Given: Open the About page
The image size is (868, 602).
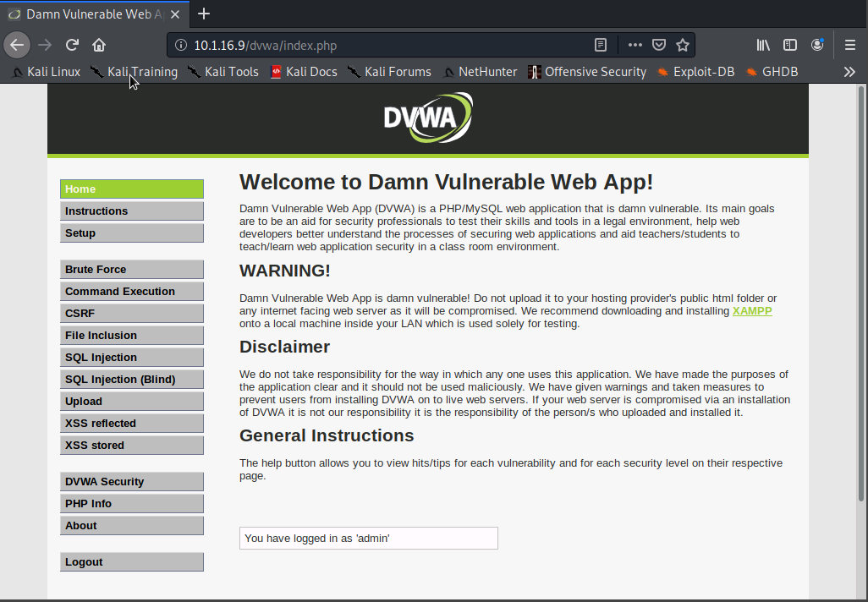Looking at the screenshot, I should click(x=132, y=526).
